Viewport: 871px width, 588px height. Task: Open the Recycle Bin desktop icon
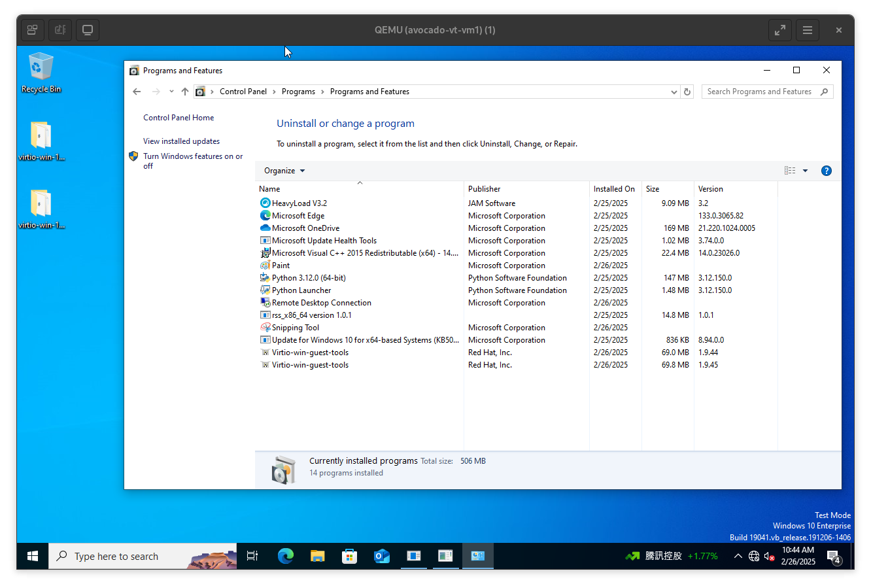click(x=41, y=73)
